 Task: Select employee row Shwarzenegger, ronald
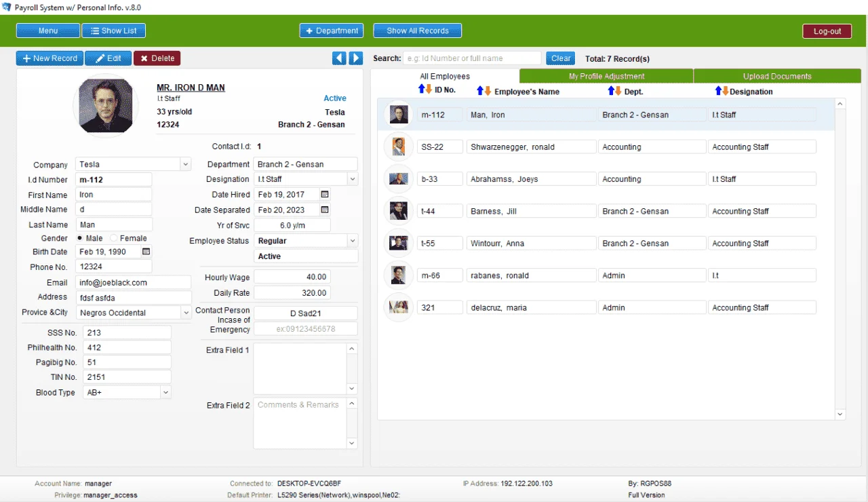click(x=606, y=147)
